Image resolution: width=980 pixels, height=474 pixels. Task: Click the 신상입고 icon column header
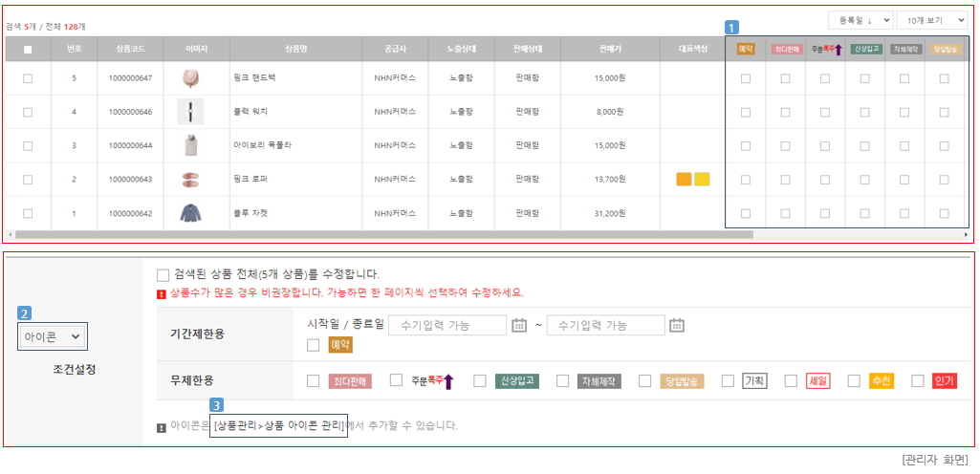866,48
